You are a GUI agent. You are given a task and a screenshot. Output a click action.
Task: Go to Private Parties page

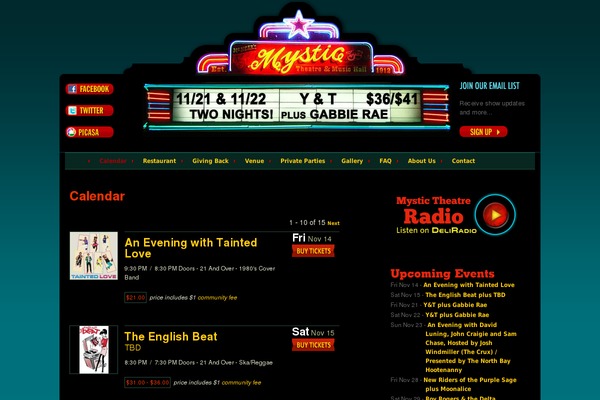point(303,161)
